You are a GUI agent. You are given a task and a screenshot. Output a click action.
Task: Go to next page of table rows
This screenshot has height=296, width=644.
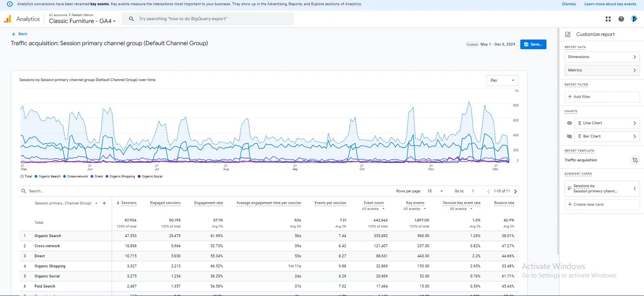(x=515, y=192)
